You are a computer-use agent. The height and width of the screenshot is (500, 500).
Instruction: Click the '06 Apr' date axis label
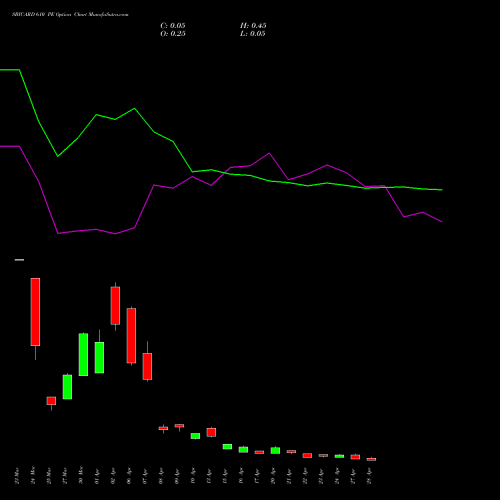[x=129, y=476]
